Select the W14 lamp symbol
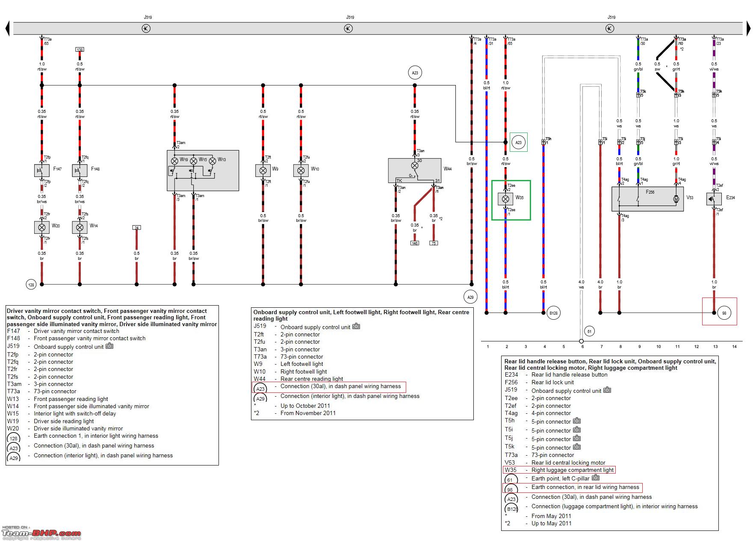Screen dimensions: 756x542 pyautogui.click(x=80, y=227)
